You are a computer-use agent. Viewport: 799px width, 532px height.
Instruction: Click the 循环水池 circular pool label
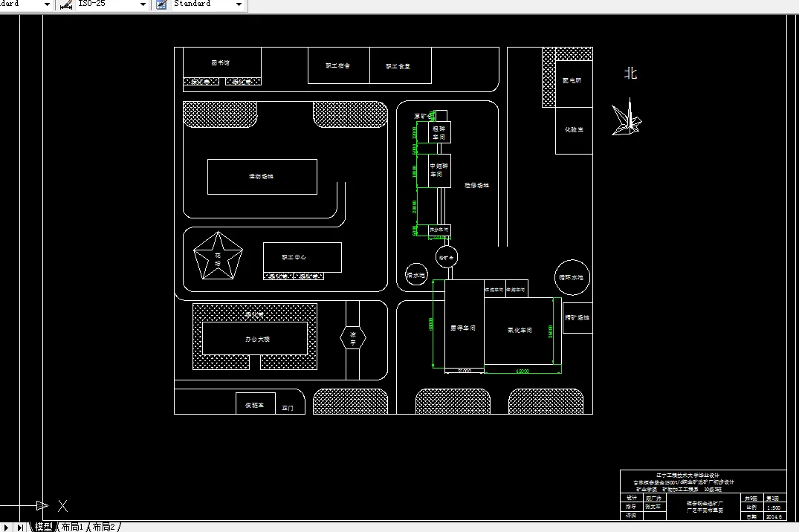coord(571,278)
